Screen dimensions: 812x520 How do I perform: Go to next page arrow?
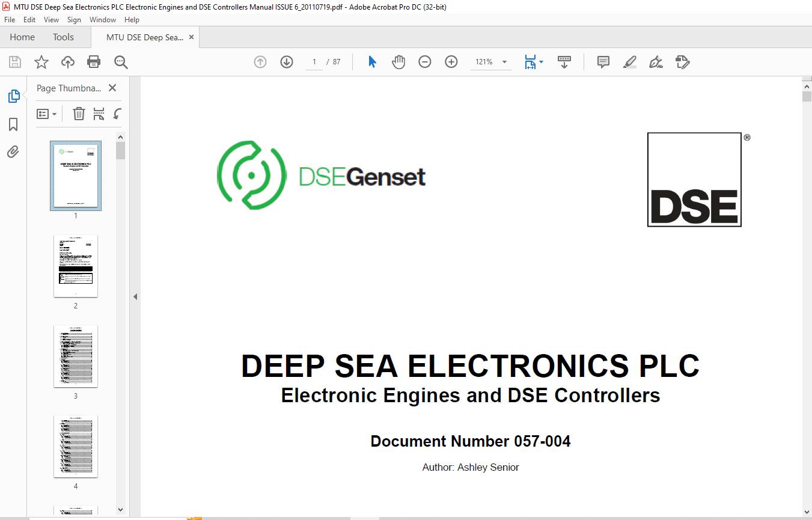[x=287, y=62]
